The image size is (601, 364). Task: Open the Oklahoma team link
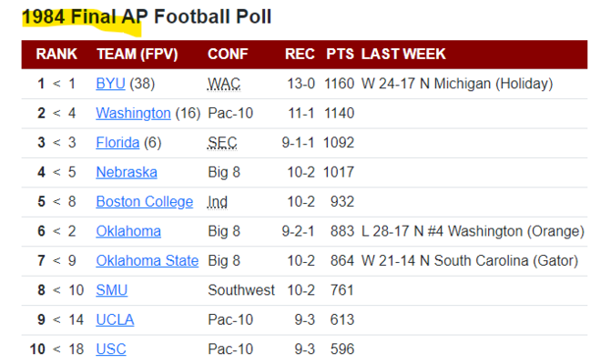[128, 231]
